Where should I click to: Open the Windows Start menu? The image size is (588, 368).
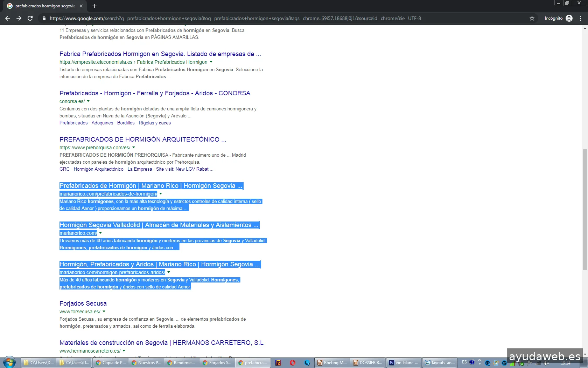coord(9,362)
